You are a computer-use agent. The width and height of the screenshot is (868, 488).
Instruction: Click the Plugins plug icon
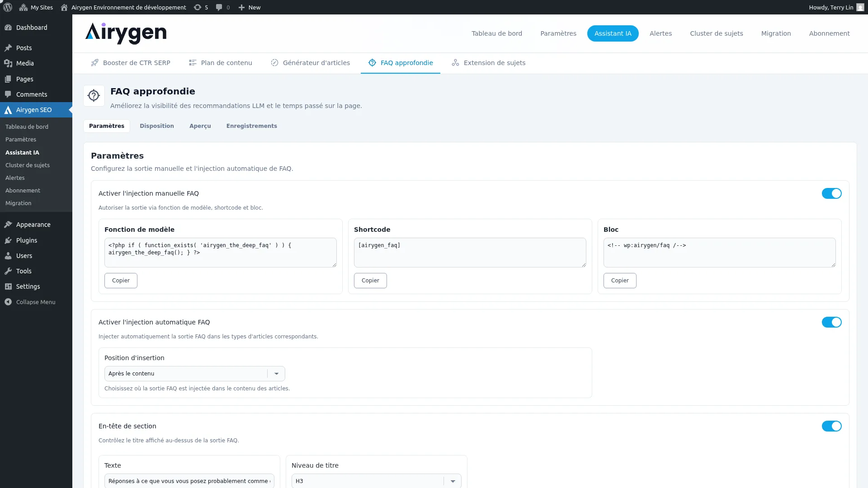(x=8, y=240)
